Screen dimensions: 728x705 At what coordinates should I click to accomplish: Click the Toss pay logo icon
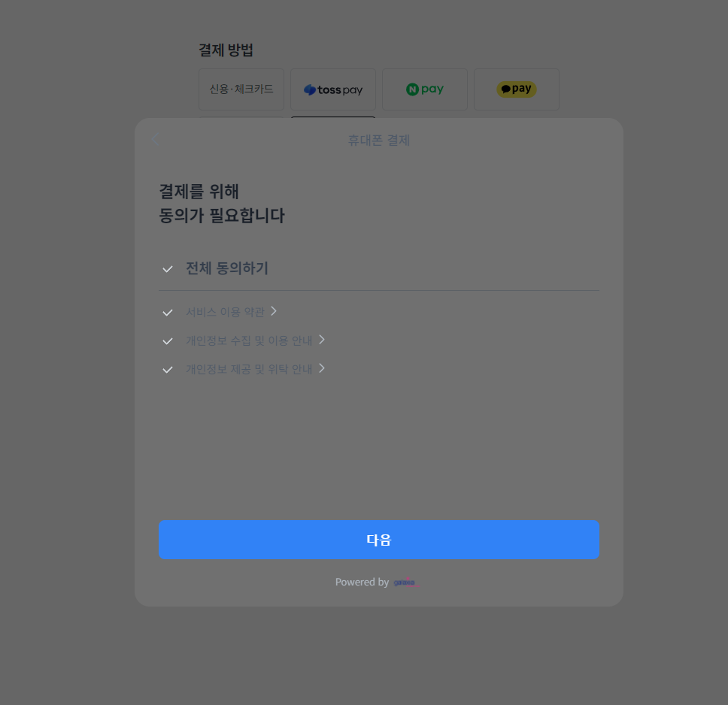[x=310, y=89]
